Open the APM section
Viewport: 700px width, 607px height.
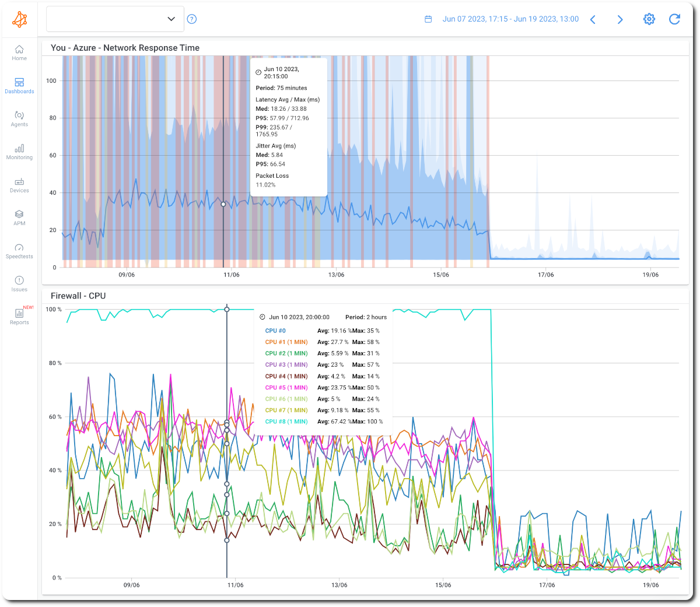19,217
